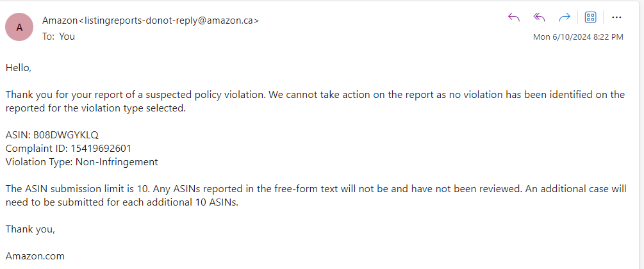Click the text reported for the violation type selected

pyautogui.click(x=95, y=108)
